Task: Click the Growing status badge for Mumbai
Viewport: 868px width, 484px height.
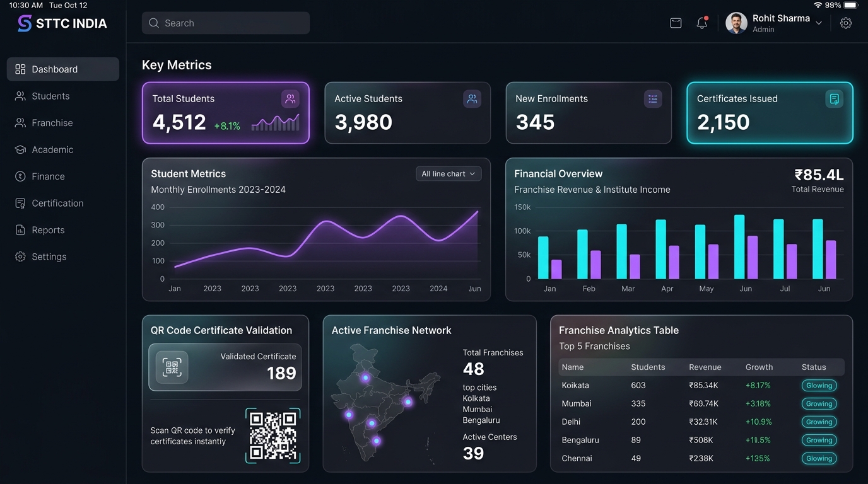Action: (x=819, y=404)
